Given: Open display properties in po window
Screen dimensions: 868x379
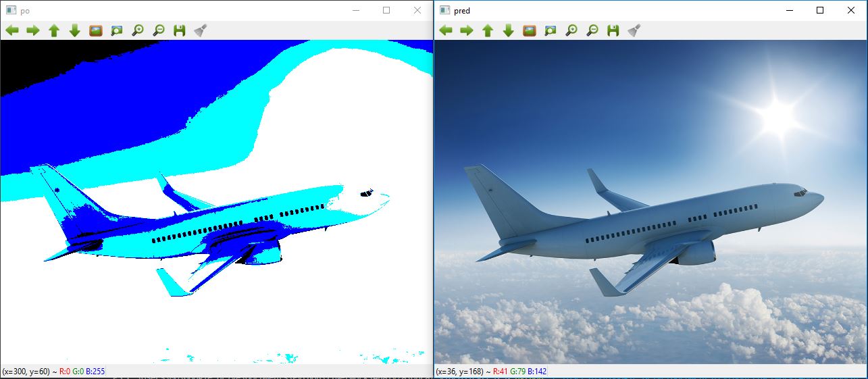Looking at the screenshot, I should (x=200, y=30).
